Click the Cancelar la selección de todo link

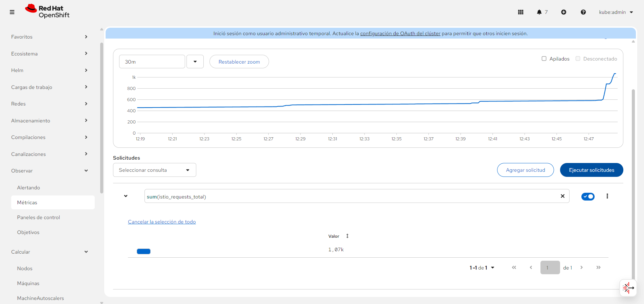click(162, 222)
